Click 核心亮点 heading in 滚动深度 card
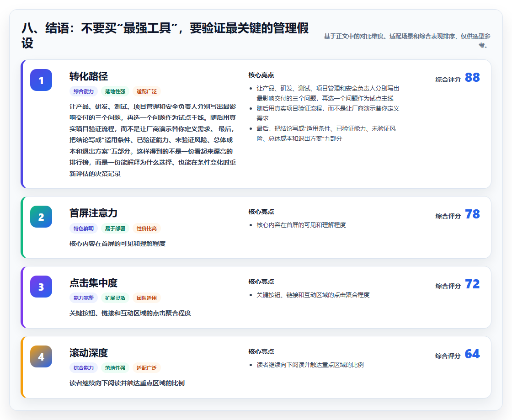The image size is (512, 420). tap(261, 351)
